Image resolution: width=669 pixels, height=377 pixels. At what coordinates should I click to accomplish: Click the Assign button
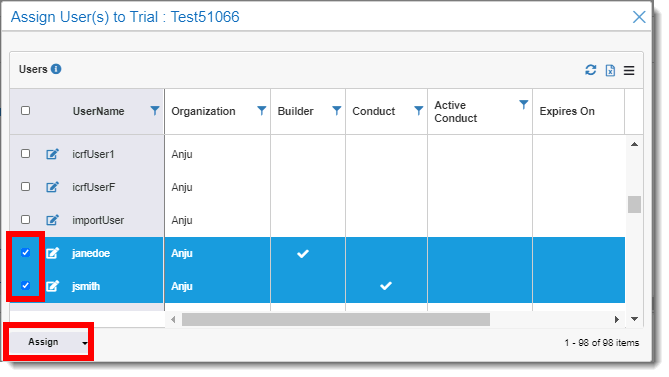[43, 342]
